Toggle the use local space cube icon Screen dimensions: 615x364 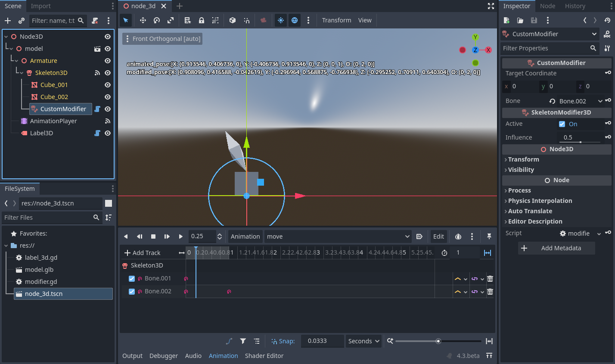pyautogui.click(x=233, y=20)
